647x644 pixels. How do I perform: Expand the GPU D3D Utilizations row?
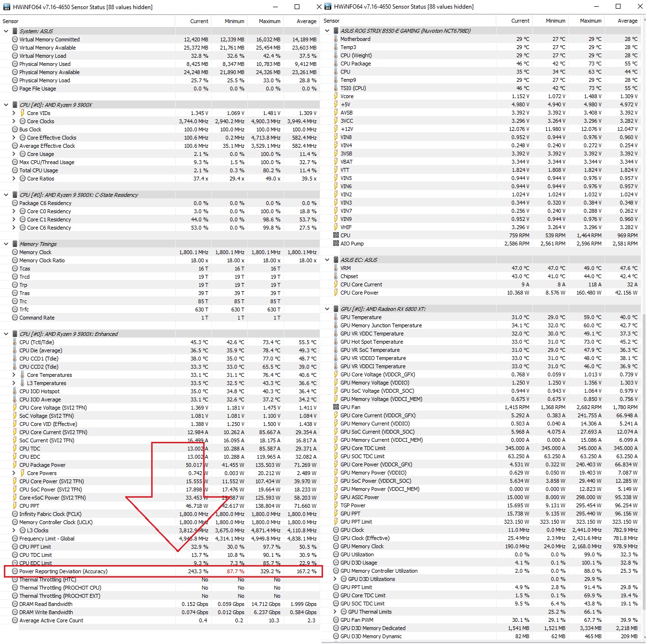tap(336, 579)
